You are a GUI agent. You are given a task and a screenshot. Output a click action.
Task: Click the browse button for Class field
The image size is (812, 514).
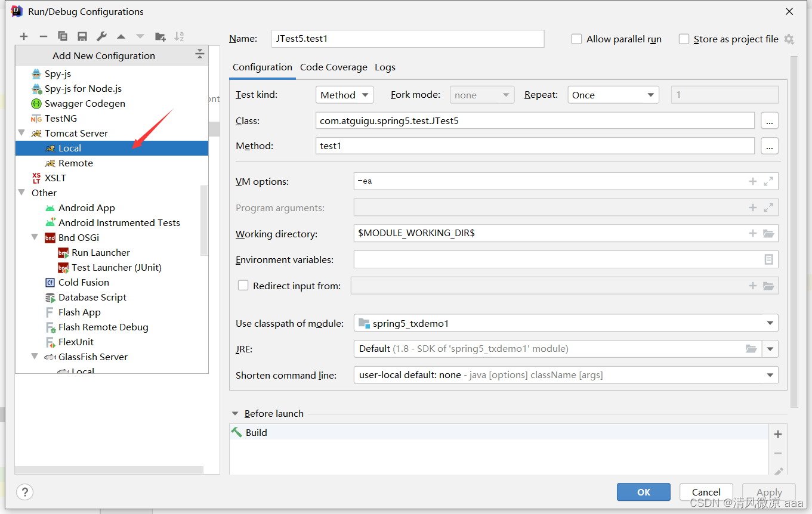[770, 121]
